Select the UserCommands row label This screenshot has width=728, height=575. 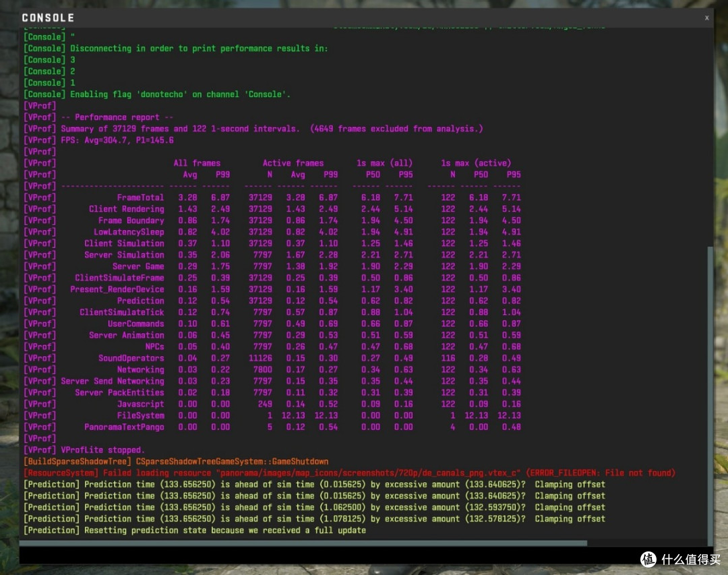coord(135,324)
